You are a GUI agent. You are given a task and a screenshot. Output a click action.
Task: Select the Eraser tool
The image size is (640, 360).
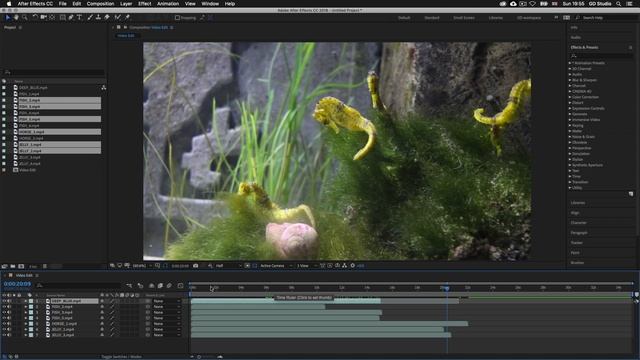pyautogui.click(x=107, y=18)
